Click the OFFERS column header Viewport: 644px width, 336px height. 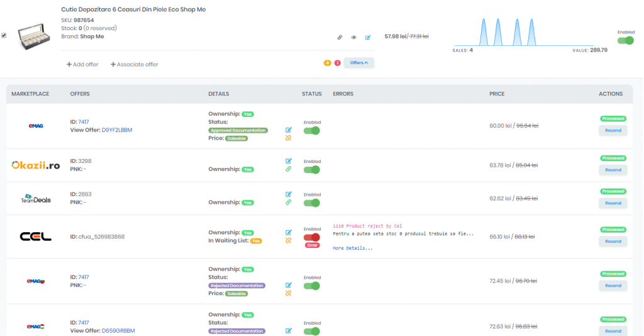pyautogui.click(x=80, y=94)
